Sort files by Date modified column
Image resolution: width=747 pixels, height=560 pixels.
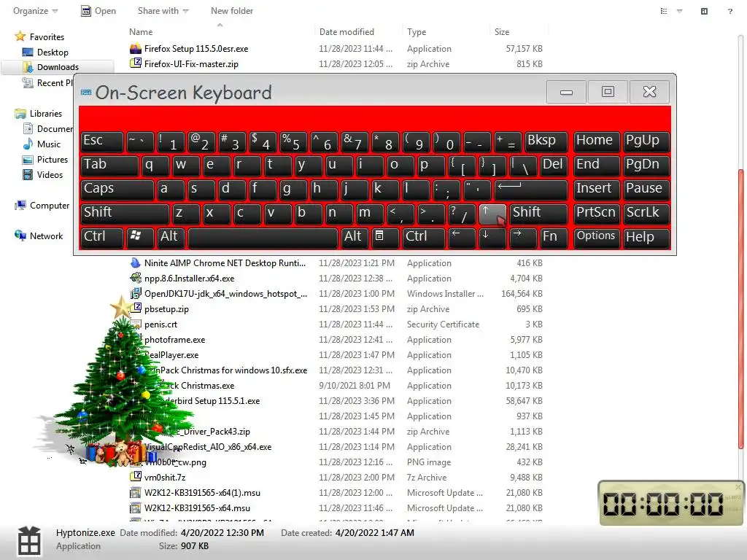pos(347,32)
